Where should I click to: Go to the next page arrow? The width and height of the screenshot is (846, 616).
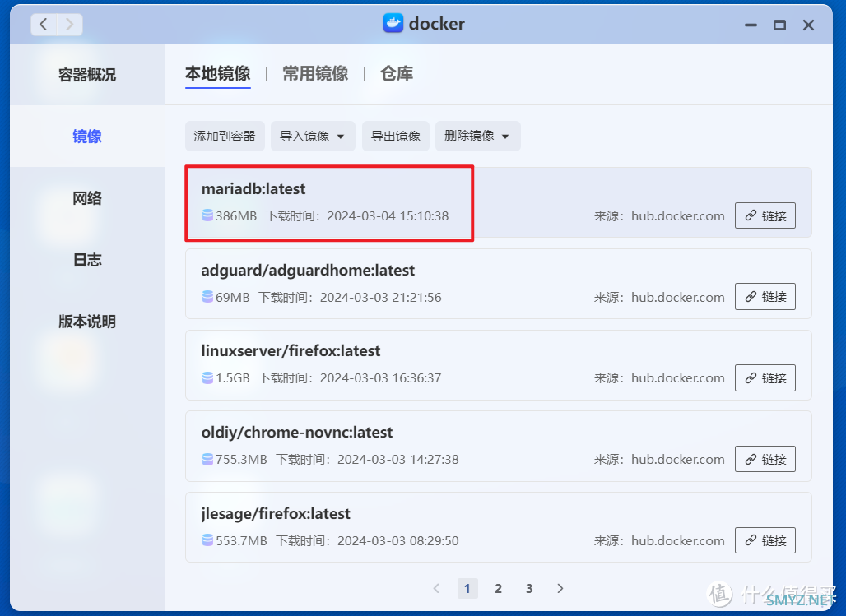tap(560, 589)
